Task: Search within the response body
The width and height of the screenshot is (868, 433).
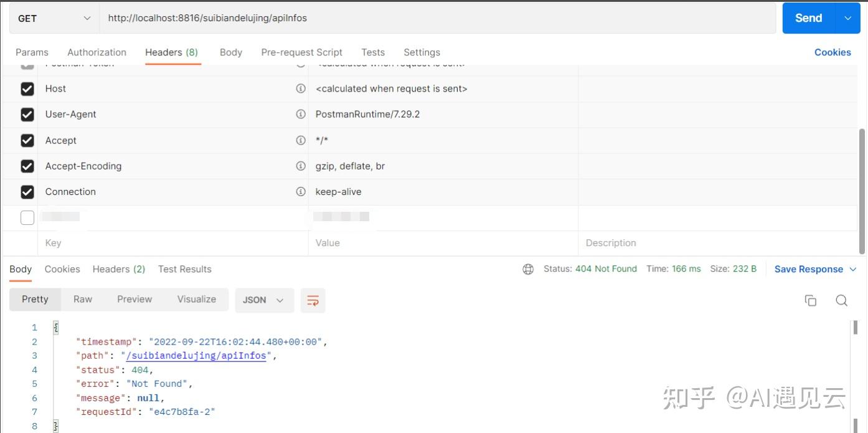Action: pyautogui.click(x=841, y=300)
